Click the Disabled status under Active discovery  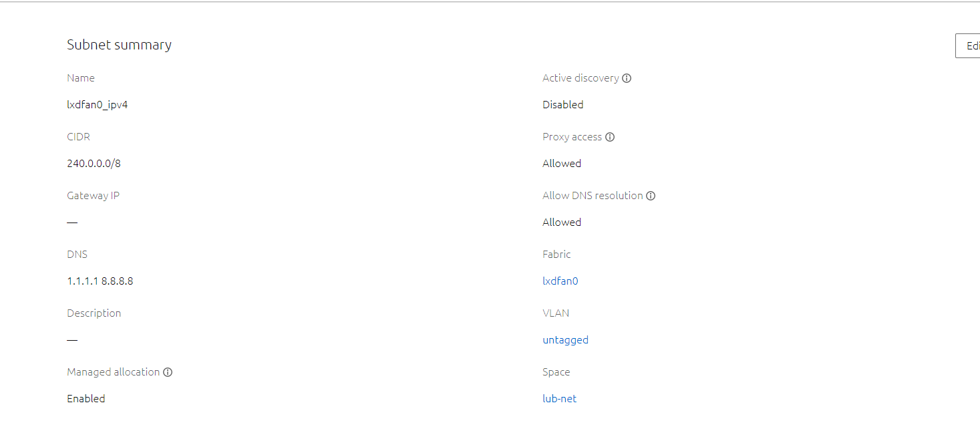click(x=562, y=104)
